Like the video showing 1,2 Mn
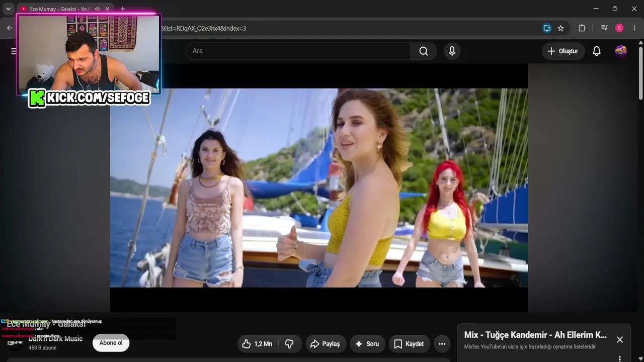Screen dimensions: 644x362 click(257, 344)
